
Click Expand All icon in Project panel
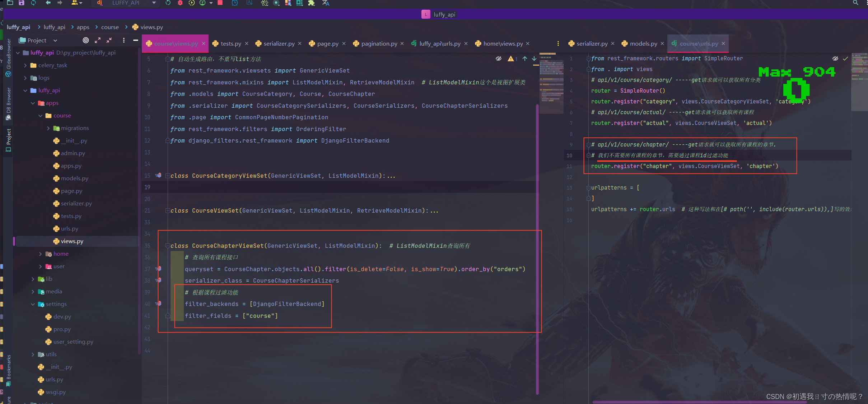coord(98,40)
